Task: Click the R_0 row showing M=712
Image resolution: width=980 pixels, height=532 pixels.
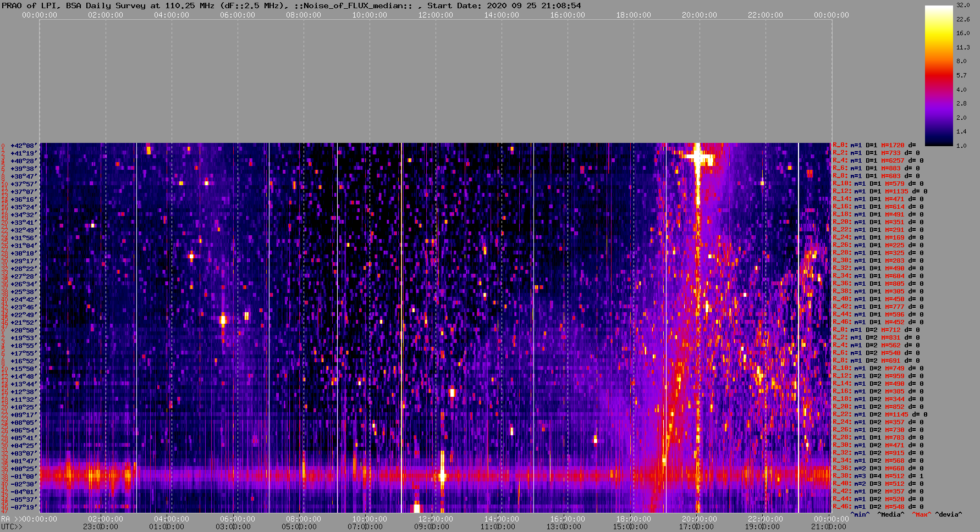Action: (x=876, y=330)
